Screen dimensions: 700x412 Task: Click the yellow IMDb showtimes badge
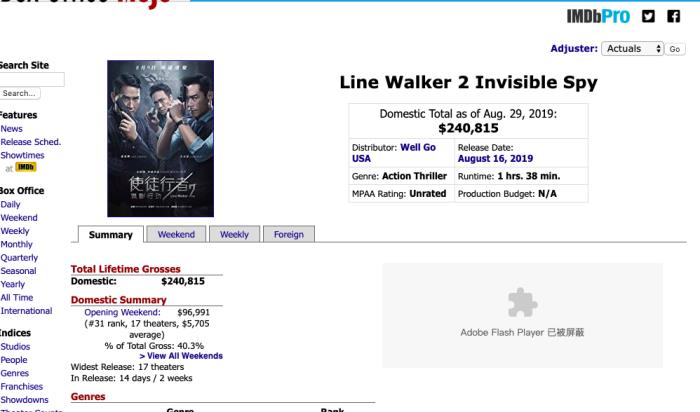26,167
